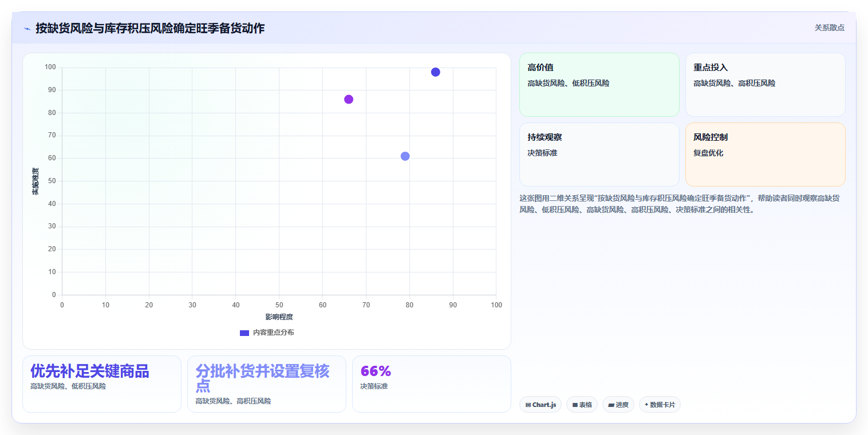Viewport: 868px width, 435px height.
Task: Click the 表格 tag chip
Action: [582, 405]
